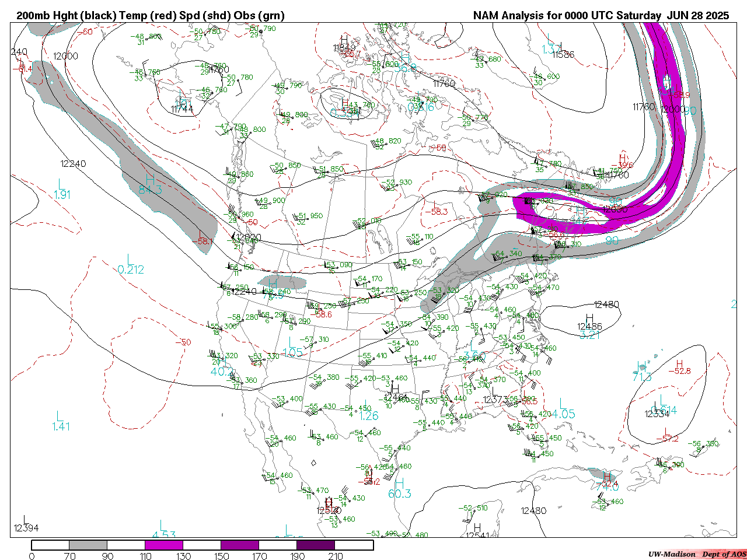Click the cyan L 0.212 speed minimum marker

[x=131, y=264]
